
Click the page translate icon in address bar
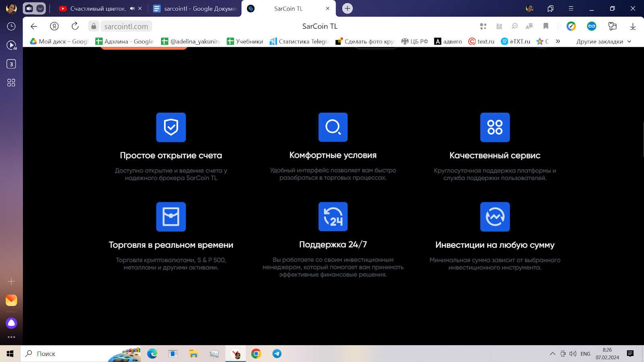point(529,26)
